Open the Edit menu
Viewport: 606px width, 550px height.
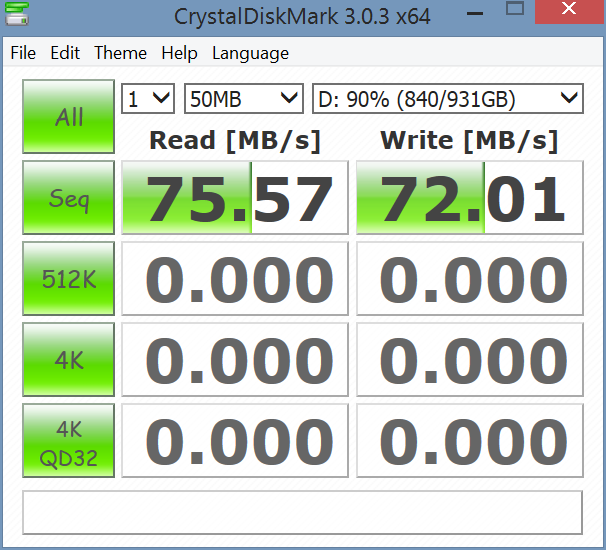pyautogui.click(x=65, y=53)
